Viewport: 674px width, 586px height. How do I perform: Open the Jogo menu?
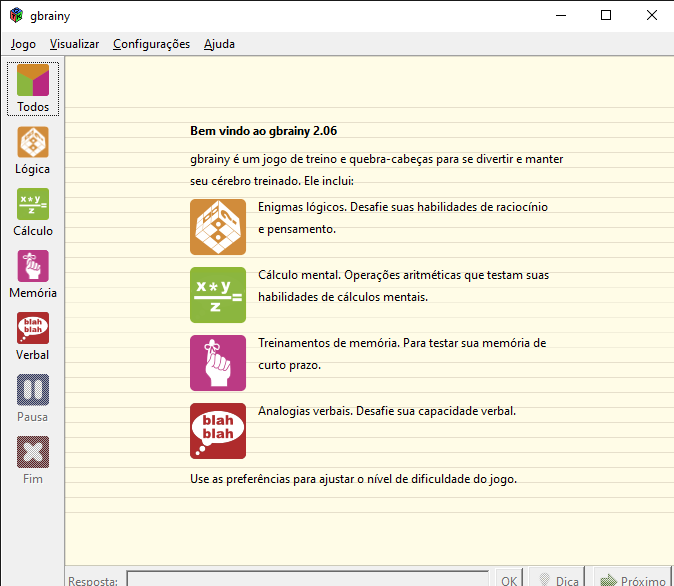(x=23, y=44)
